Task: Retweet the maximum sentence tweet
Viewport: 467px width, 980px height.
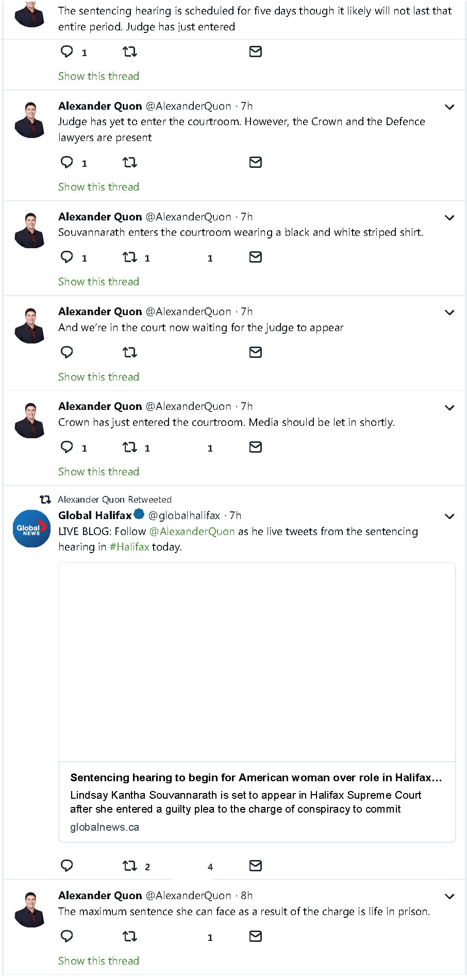Action: pyautogui.click(x=129, y=936)
